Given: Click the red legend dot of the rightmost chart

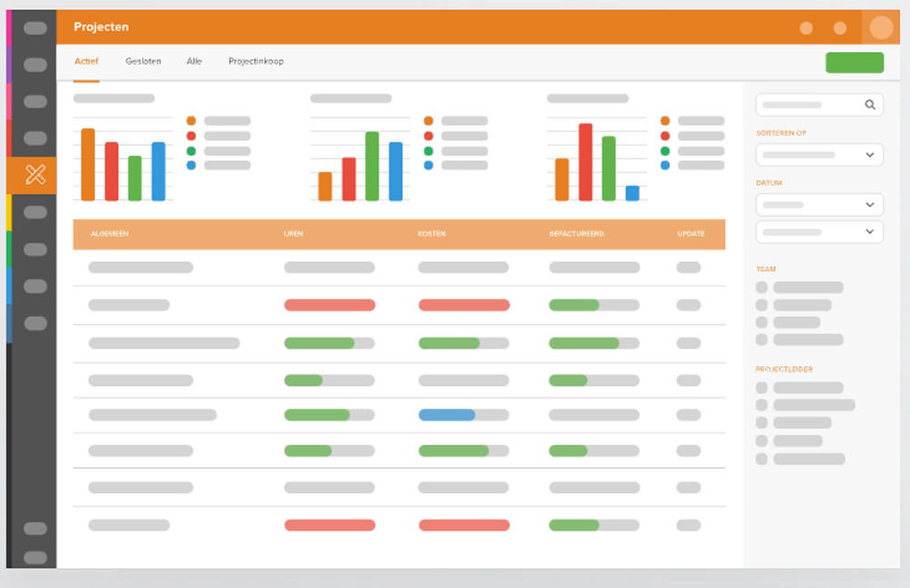Looking at the screenshot, I should coord(665,136).
